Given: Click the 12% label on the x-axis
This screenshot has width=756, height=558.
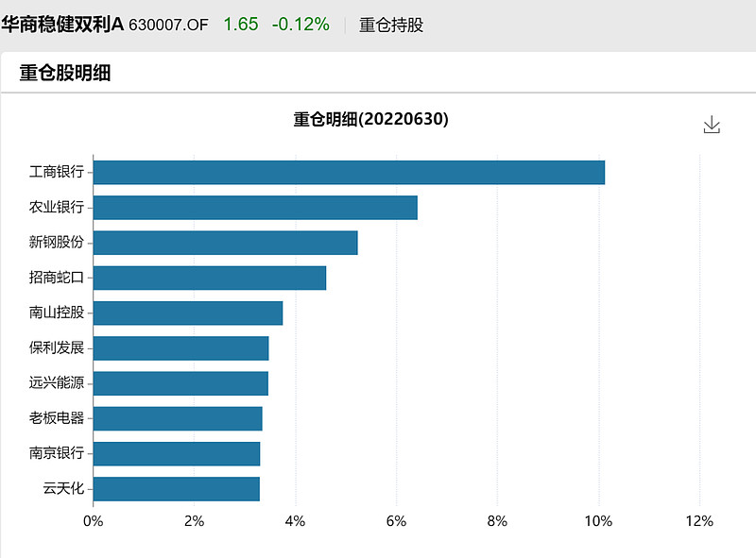Looking at the screenshot, I should point(698,518).
